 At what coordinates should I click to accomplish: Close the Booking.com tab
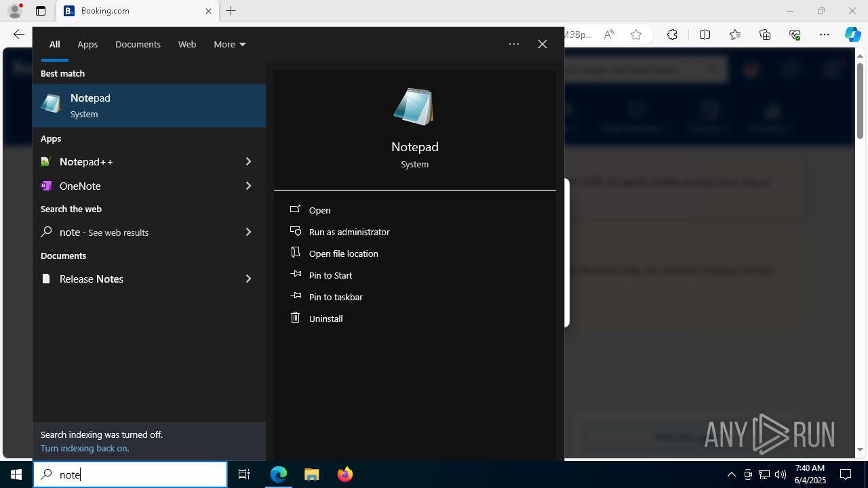(208, 11)
